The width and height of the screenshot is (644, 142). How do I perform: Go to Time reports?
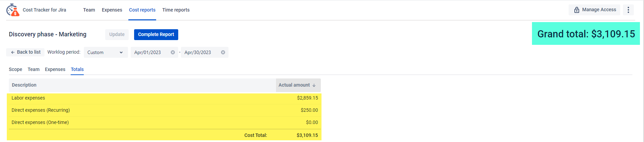[176, 10]
